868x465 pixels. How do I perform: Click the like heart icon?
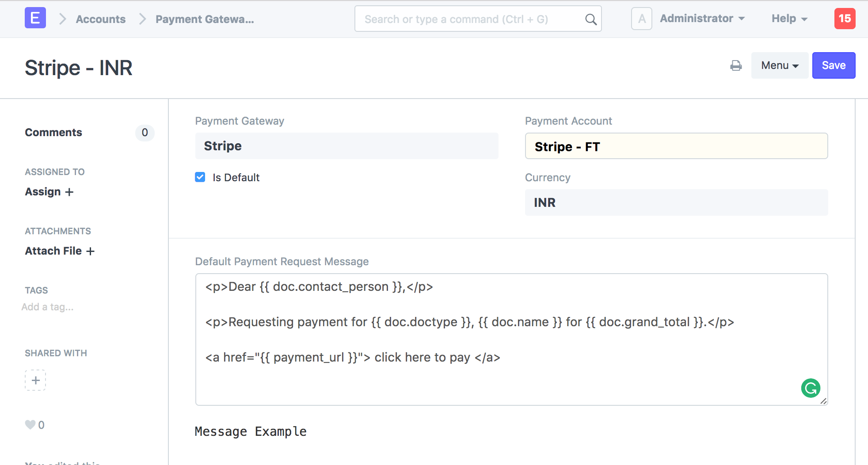coord(30,425)
